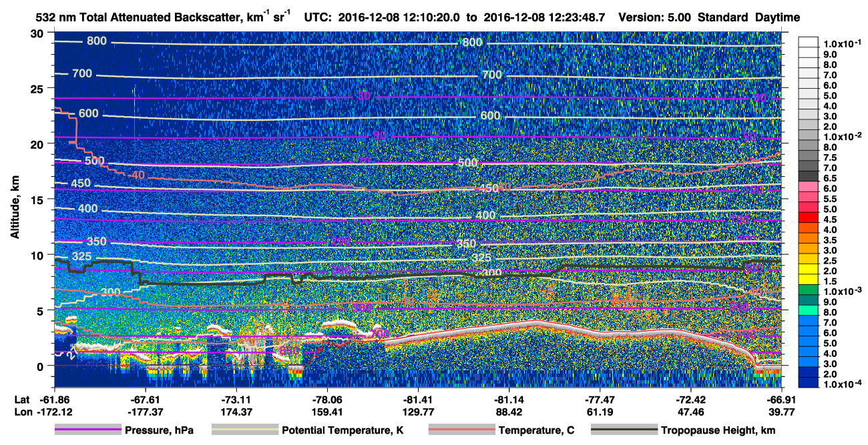This screenshot has width=868, height=445.
Task: Click the colorbar label 7.5
Action: pos(830,157)
